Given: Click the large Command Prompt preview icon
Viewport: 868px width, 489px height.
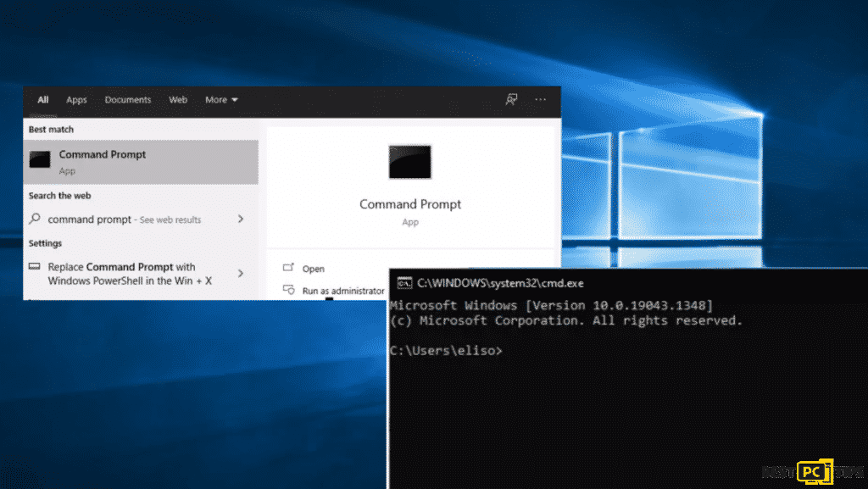Looking at the screenshot, I should [x=409, y=162].
